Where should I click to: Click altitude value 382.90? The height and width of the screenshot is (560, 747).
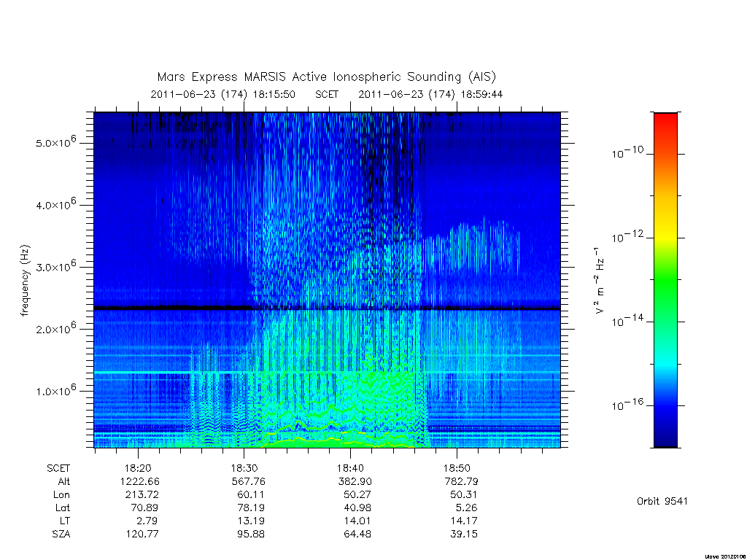[x=355, y=481]
